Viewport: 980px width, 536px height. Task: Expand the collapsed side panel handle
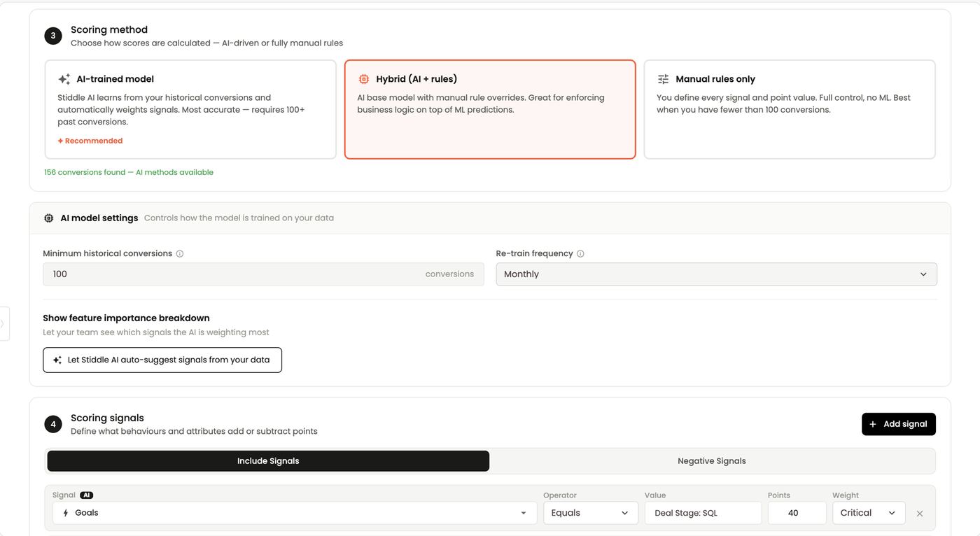tap(3, 324)
